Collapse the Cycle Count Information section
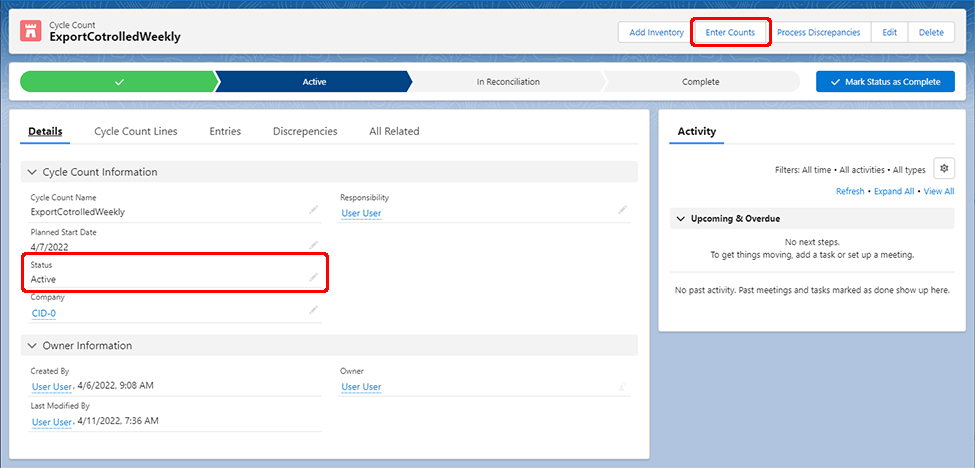 pyautogui.click(x=32, y=172)
